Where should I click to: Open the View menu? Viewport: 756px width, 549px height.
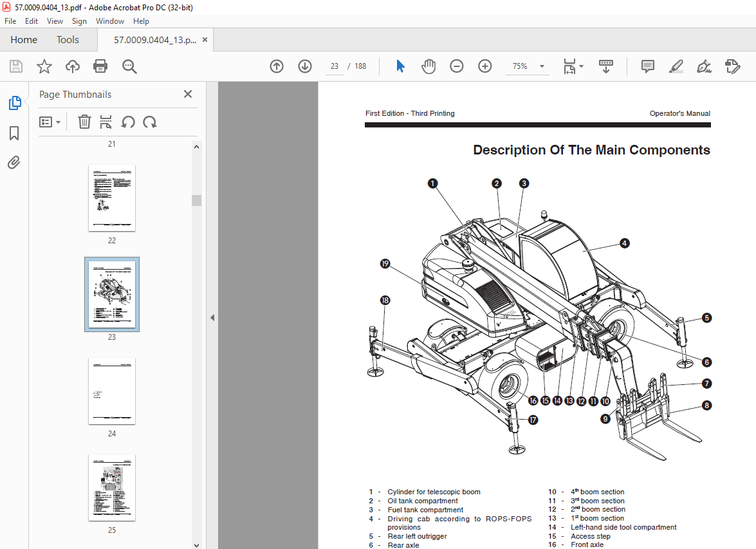(x=55, y=21)
